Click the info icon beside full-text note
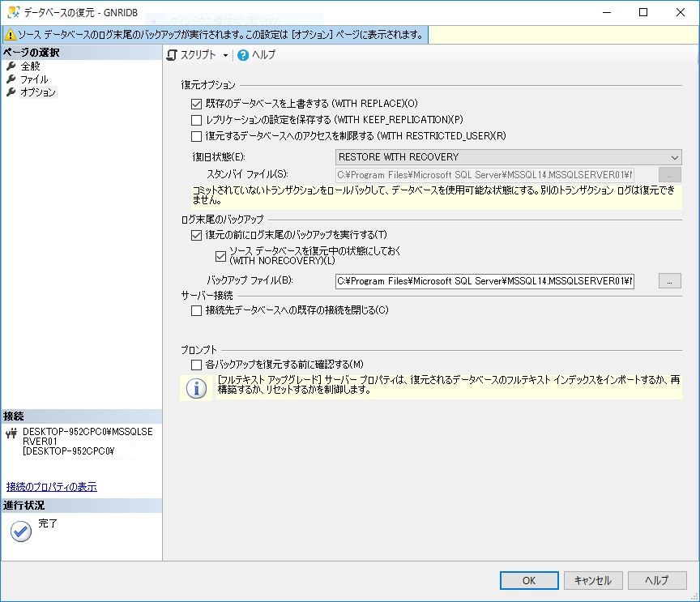Image resolution: width=700 pixels, height=602 pixels. [x=196, y=388]
